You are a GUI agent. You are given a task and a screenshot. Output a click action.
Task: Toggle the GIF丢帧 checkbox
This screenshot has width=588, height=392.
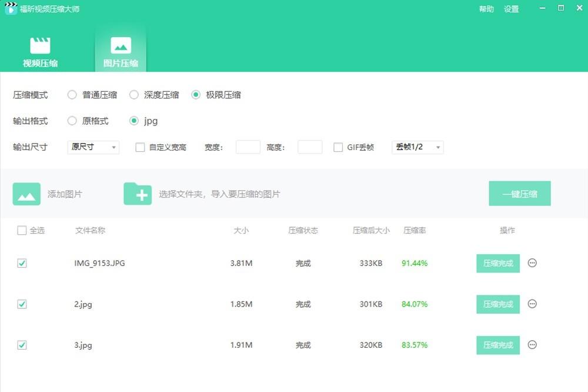point(338,147)
